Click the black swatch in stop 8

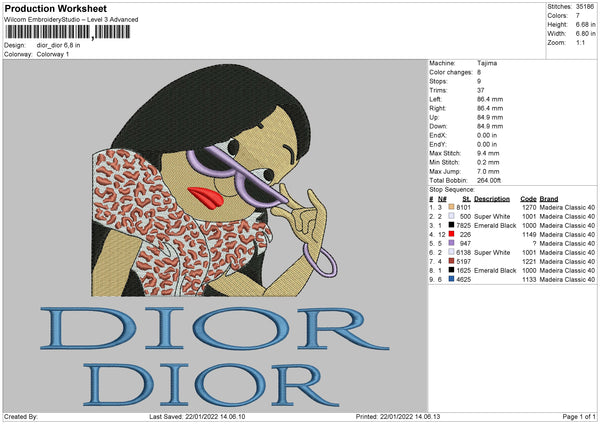point(451,270)
